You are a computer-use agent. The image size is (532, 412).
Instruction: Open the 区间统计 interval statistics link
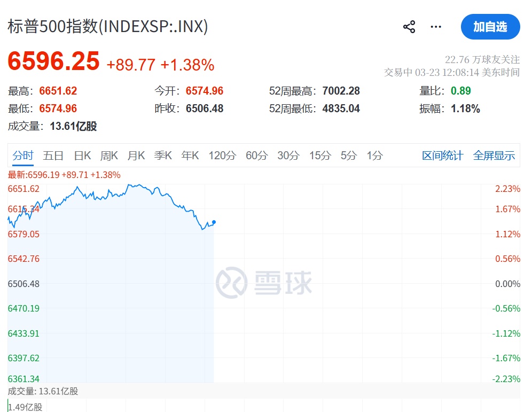pyautogui.click(x=442, y=156)
